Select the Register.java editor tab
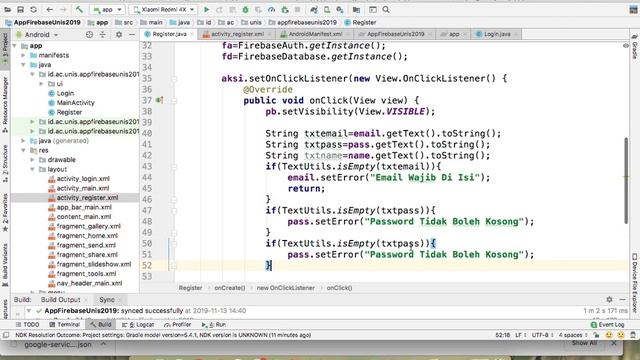Screen dimensions: 640x360 [169, 34]
